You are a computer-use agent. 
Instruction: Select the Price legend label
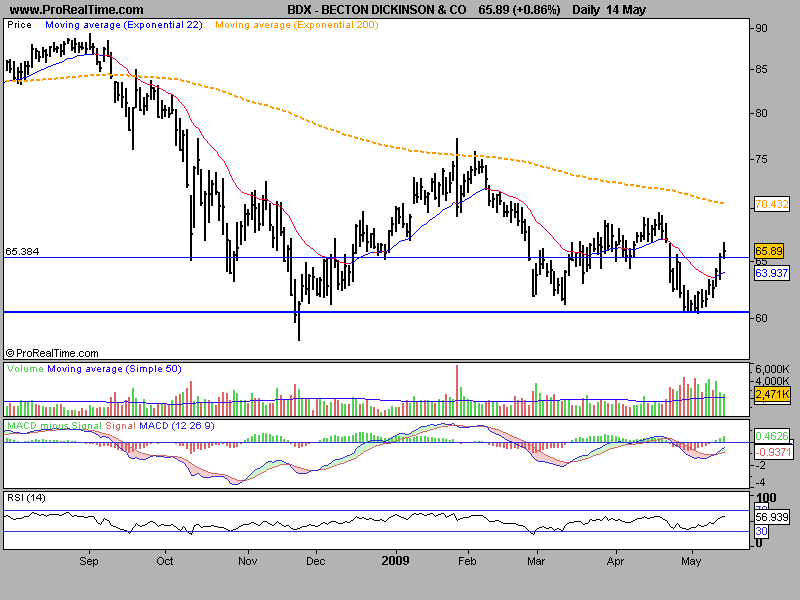(19, 25)
